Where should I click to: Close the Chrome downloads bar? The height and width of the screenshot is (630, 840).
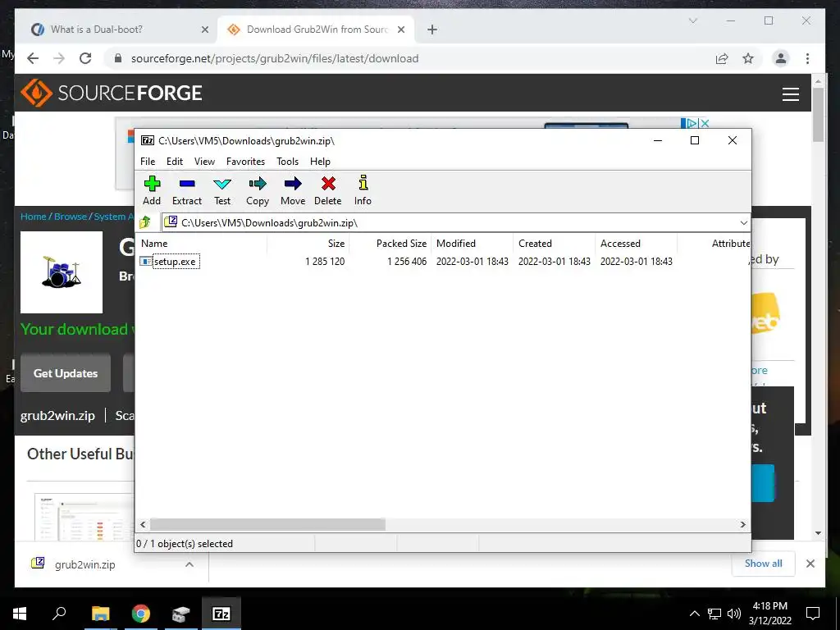(810, 564)
